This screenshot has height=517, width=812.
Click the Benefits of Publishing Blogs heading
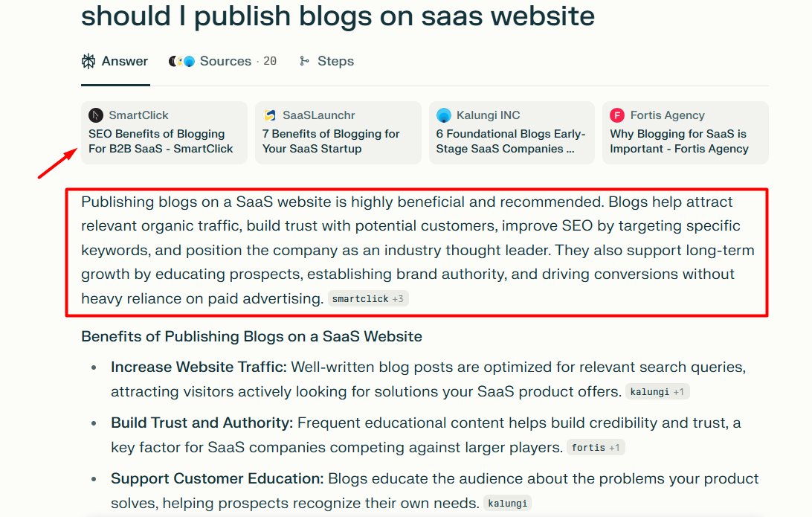(251, 336)
